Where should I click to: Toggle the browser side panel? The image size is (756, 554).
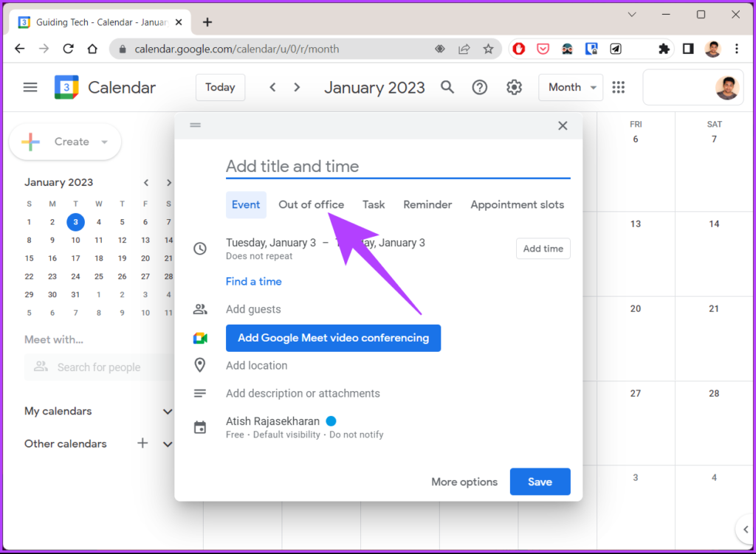coord(688,49)
